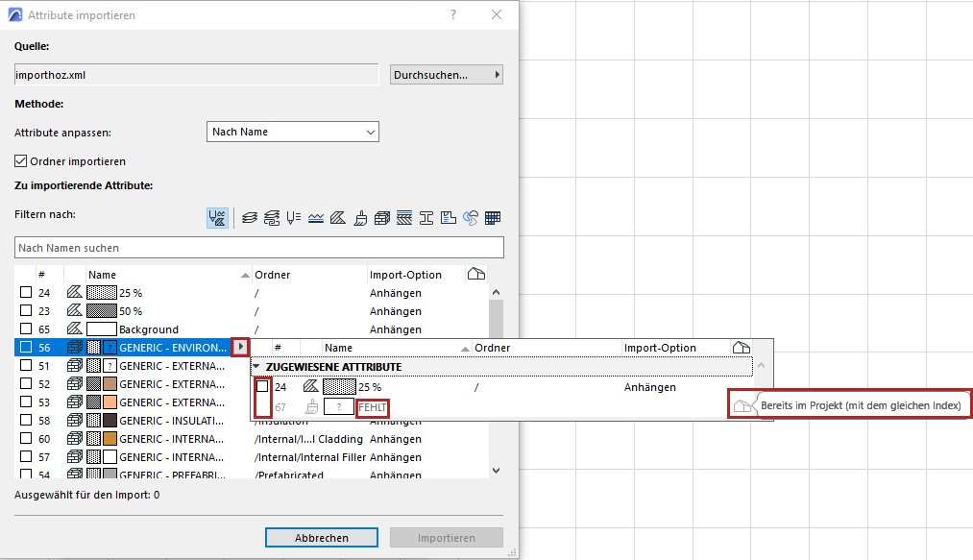Click the missing surface icon on row 67
Screen dimensions: 973x560
click(x=312, y=407)
